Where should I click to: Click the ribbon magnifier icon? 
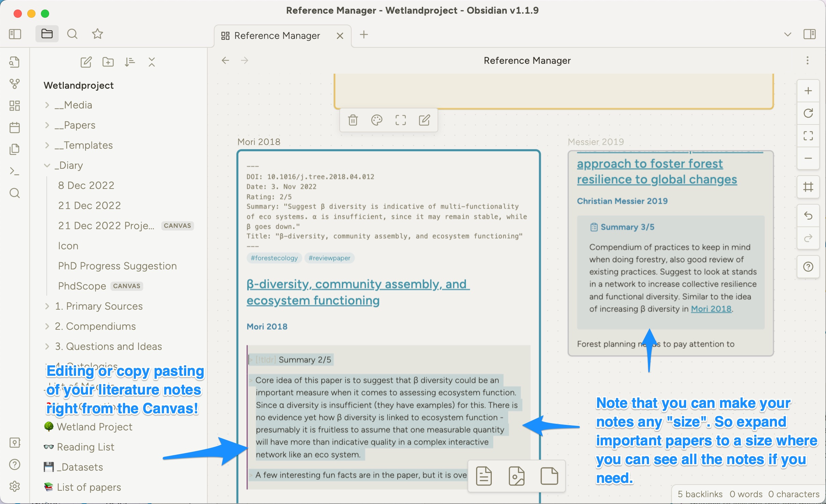[15, 193]
